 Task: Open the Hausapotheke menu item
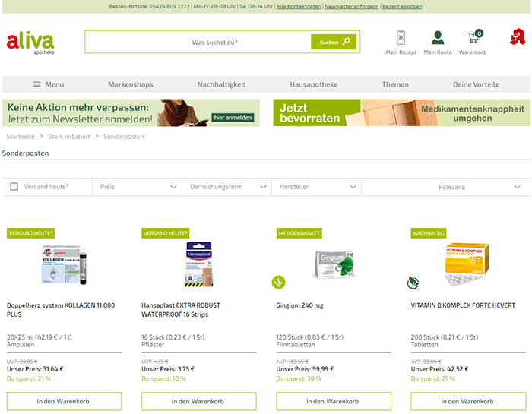(x=313, y=84)
